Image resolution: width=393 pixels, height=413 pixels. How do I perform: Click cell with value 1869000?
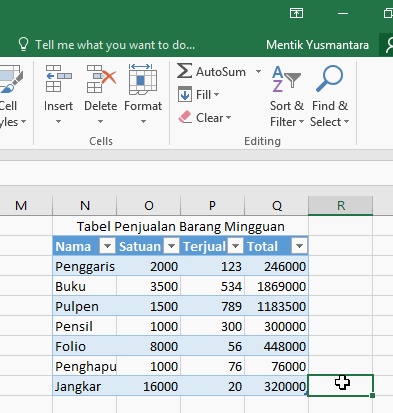[276, 286]
